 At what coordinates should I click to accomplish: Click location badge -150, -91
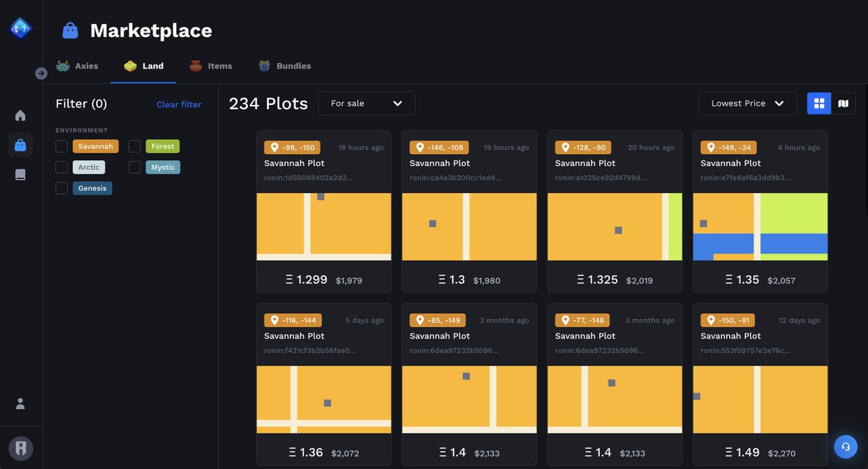pyautogui.click(x=728, y=321)
